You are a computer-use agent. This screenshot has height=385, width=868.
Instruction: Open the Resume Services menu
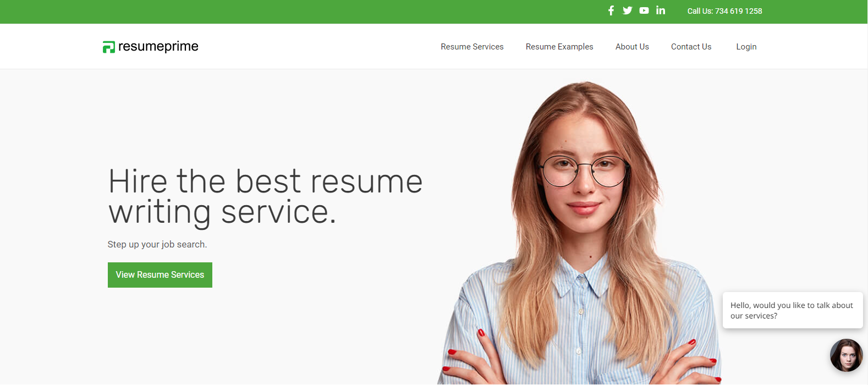click(472, 47)
